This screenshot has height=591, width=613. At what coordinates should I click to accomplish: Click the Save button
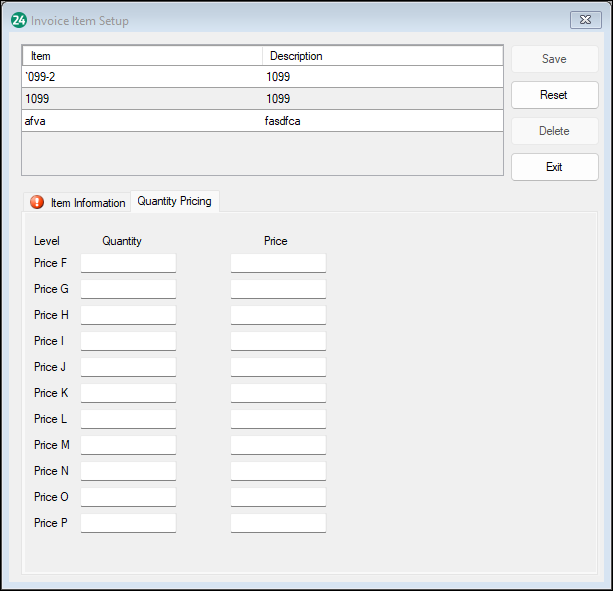554,59
